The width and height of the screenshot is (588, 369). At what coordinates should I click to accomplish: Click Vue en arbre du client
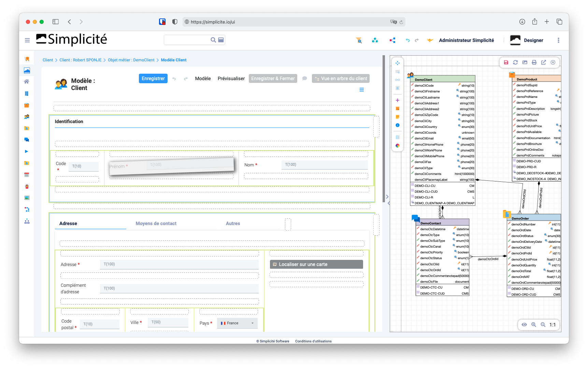click(x=341, y=78)
